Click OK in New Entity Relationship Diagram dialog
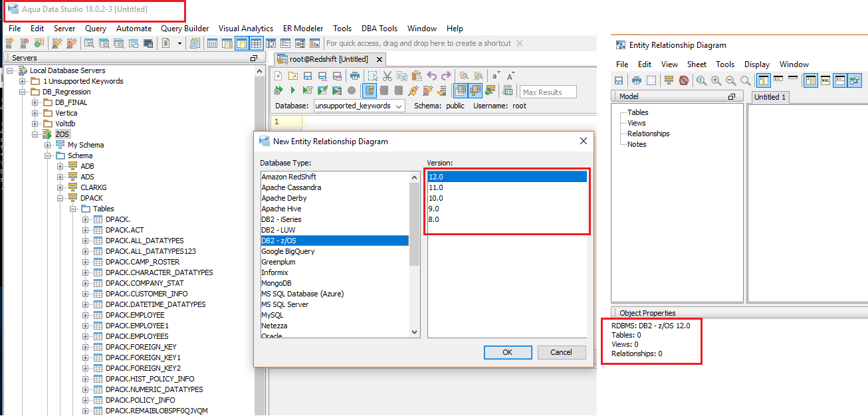 pyautogui.click(x=508, y=352)
